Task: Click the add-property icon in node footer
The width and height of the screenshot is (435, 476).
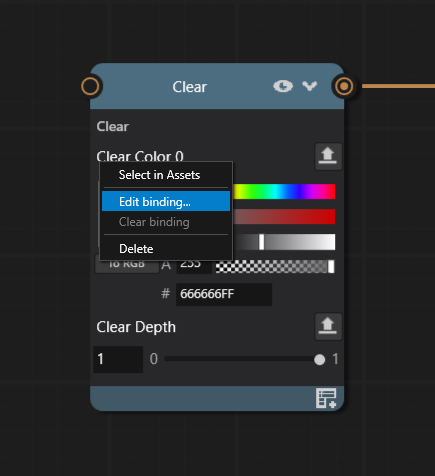Action: tap(326, 398)
